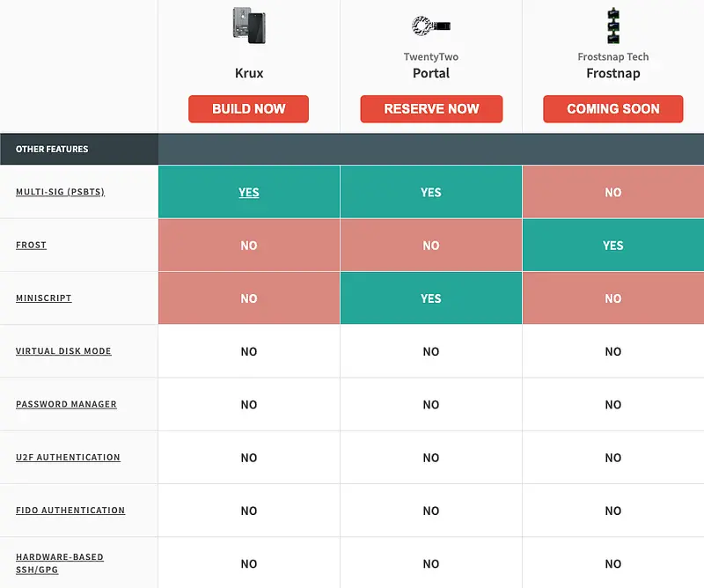Click the Portal product name heading
The width and height of the screenshot is (704, 588).
click(x=431, y=73)
